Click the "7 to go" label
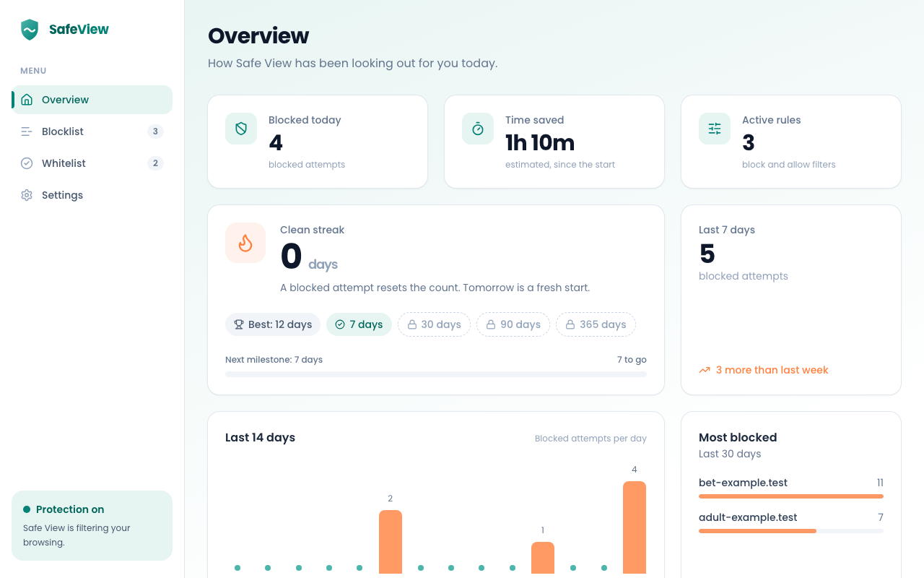924x578 pixels. coord(632,360)
